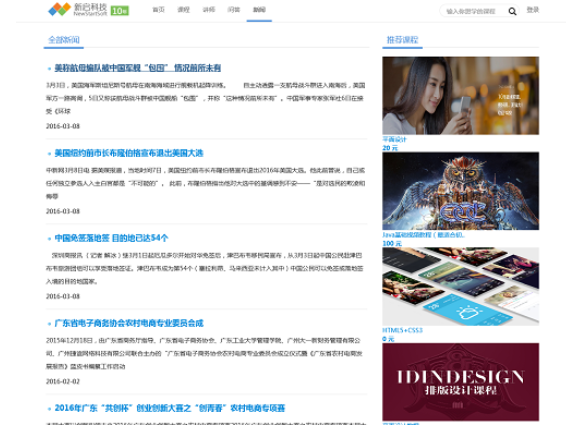Click the 100 元 course price
566x430 pixels.
tap(392, 243)
